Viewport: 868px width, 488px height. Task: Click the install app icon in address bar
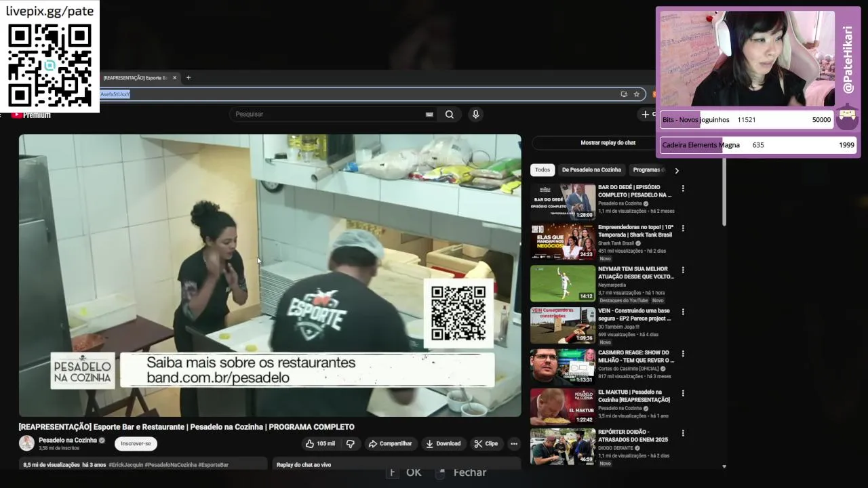[x=624, y=94]
